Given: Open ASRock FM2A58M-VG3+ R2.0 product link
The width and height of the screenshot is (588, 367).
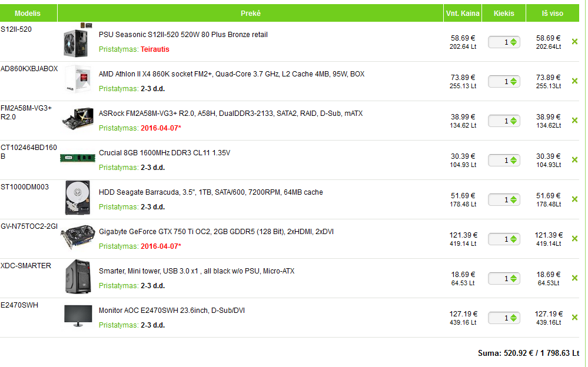Looking at the screenshot, I should [231, 113].
